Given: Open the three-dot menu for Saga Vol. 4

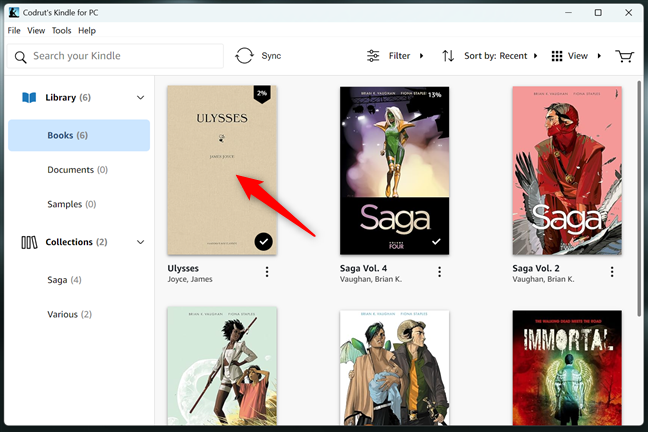Looking at the screenshot, I should 439,272.
